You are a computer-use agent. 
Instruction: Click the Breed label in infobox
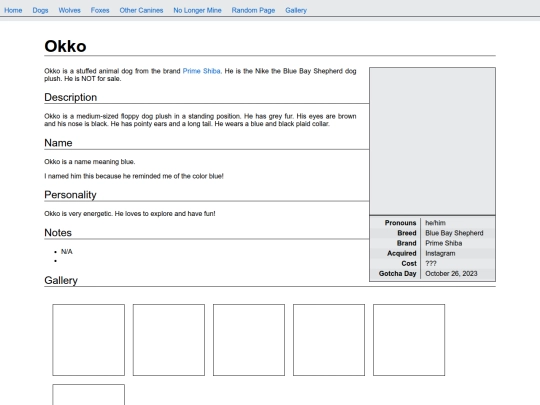click(407, 233)
